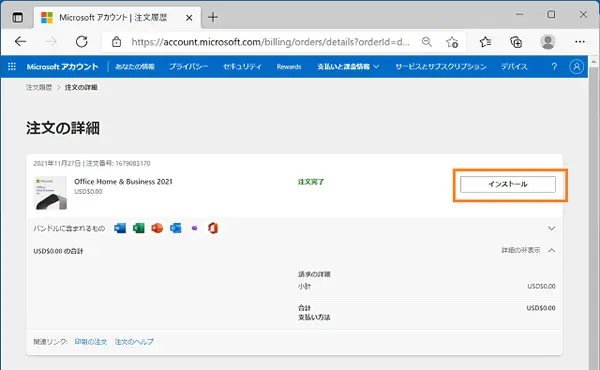Select the Excel icon in bundle

point(139,228)
